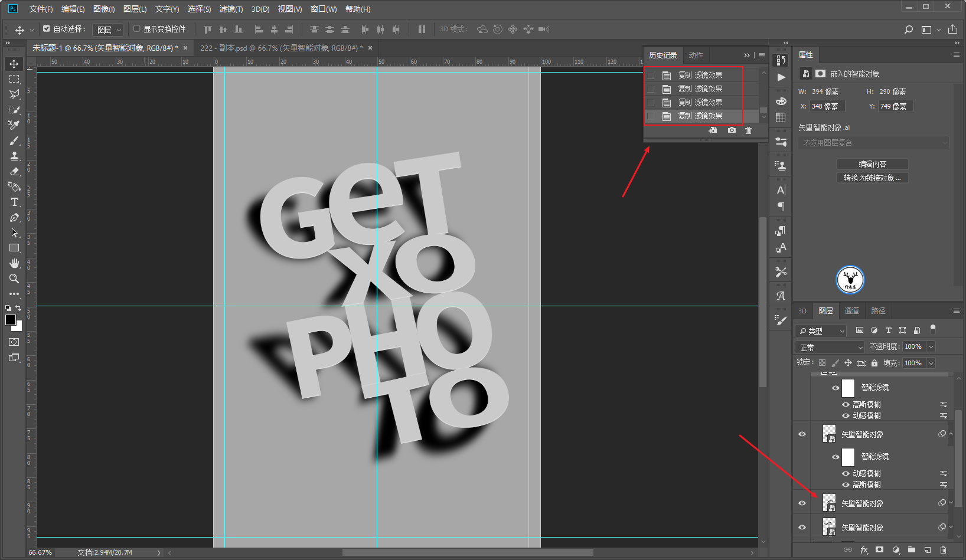966x560 pixels.
Task: Click the share icon in options bar
Action: coord(952,29)
